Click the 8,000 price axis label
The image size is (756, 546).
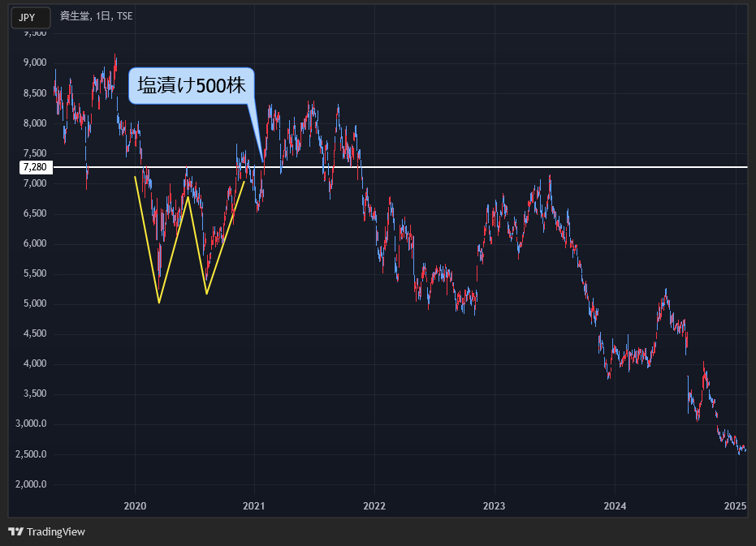(35, 123)
